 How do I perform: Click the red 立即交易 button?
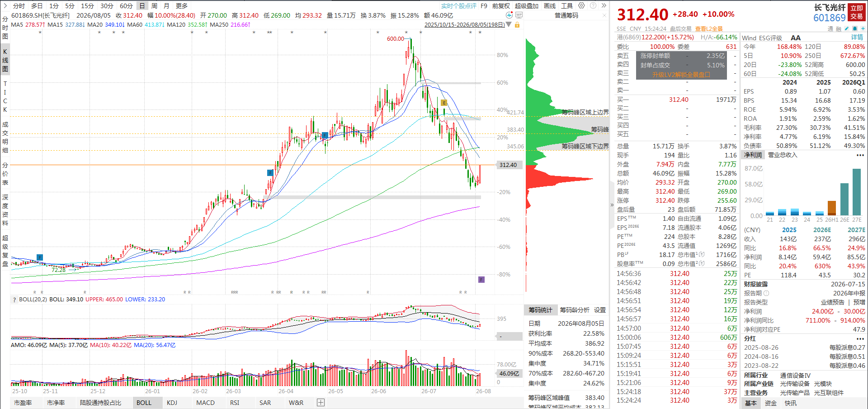click(856, 12)
